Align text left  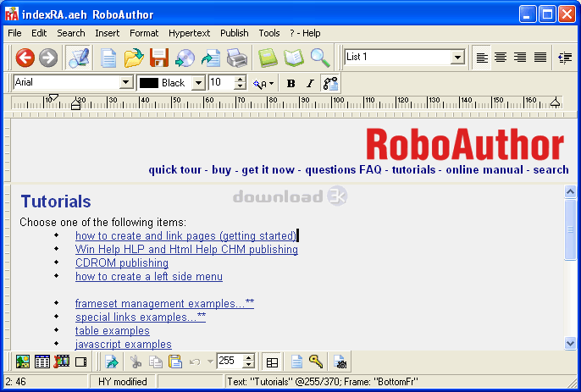(482, 58)
